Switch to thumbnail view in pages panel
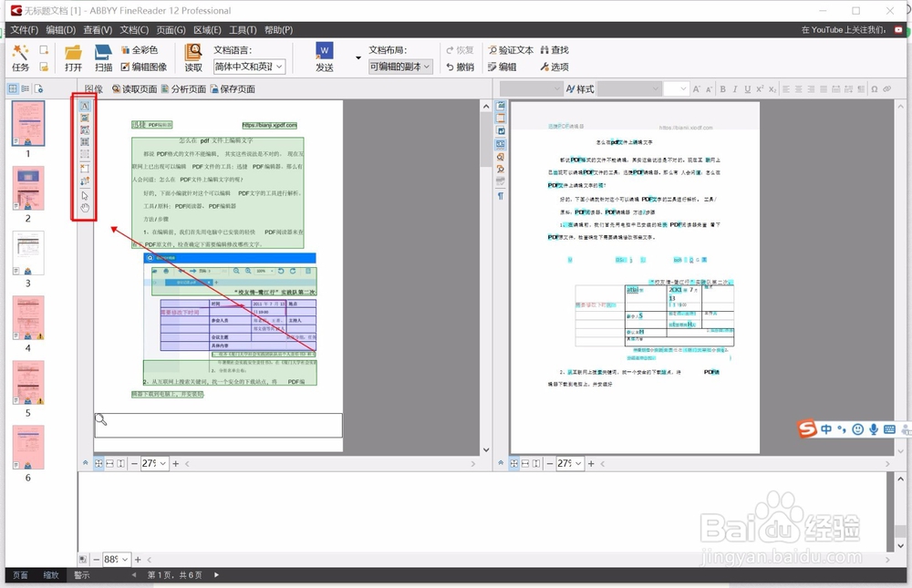 coord(12,89)
